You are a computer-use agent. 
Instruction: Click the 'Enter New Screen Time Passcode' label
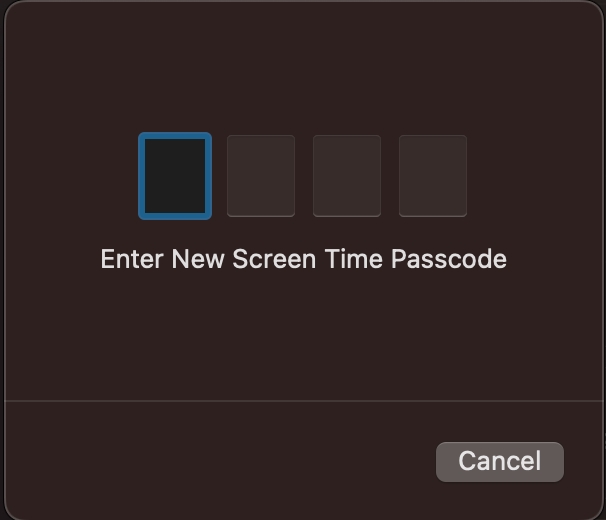click(303, 259)
